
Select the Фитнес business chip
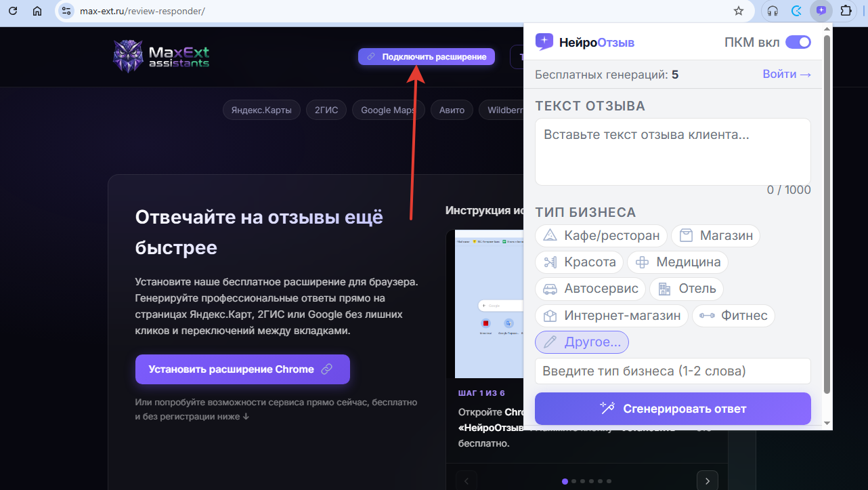click(x=733, y=315)
